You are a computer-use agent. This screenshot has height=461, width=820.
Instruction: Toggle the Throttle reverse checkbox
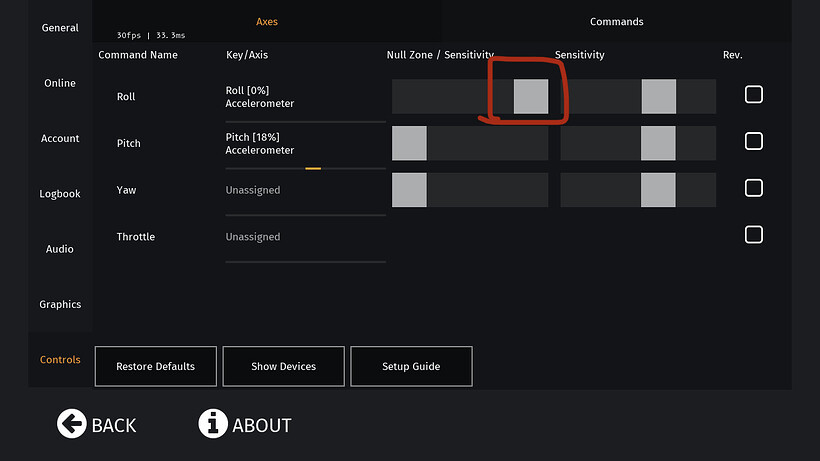coord(754,235)
